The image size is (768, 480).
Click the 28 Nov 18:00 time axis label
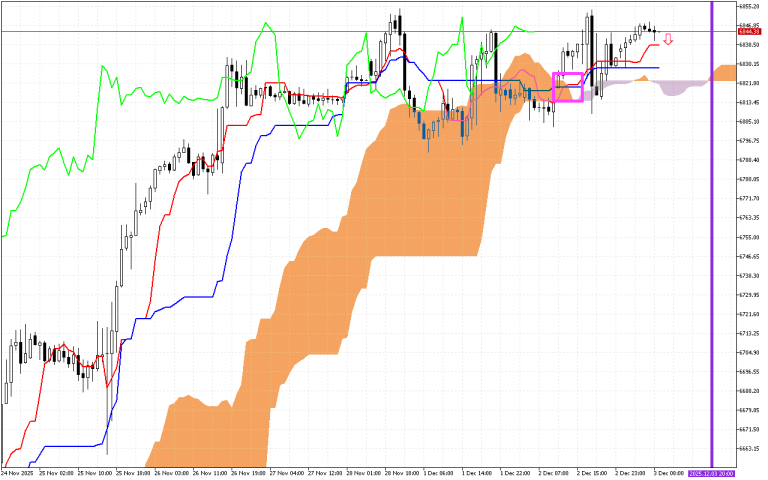402,474
